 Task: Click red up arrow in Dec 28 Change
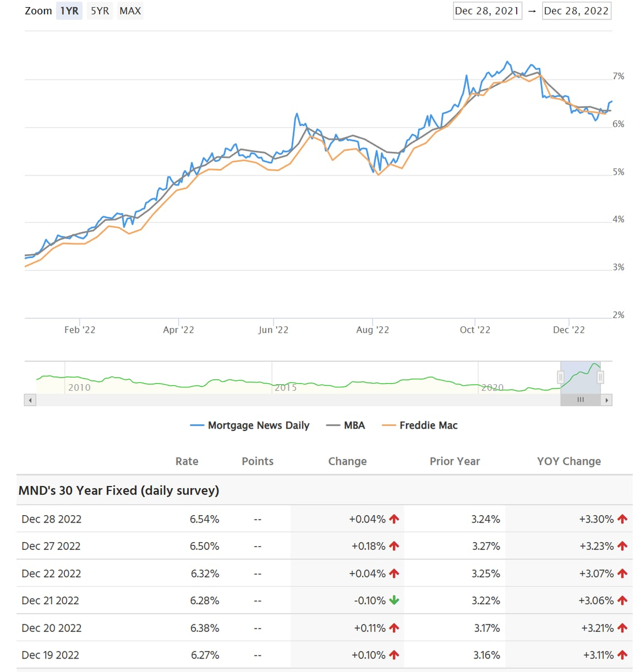click(394, 519)
